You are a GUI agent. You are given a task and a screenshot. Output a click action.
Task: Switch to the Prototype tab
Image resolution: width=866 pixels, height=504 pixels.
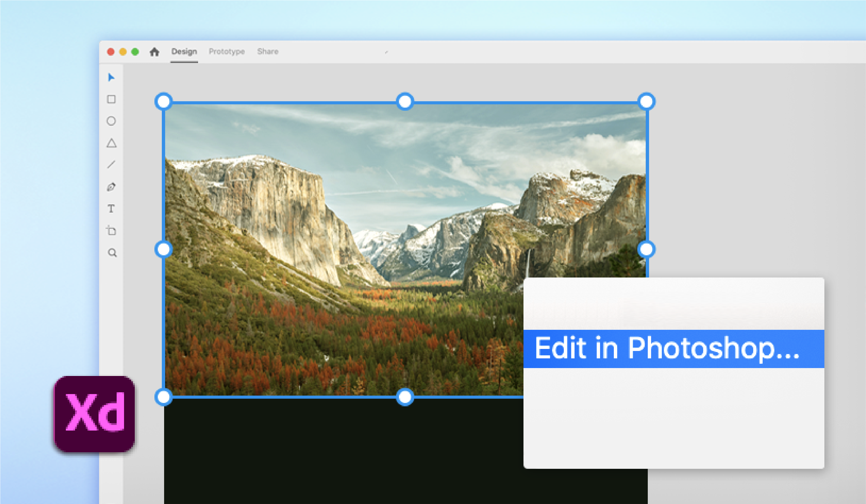click(x=226, y=51)
